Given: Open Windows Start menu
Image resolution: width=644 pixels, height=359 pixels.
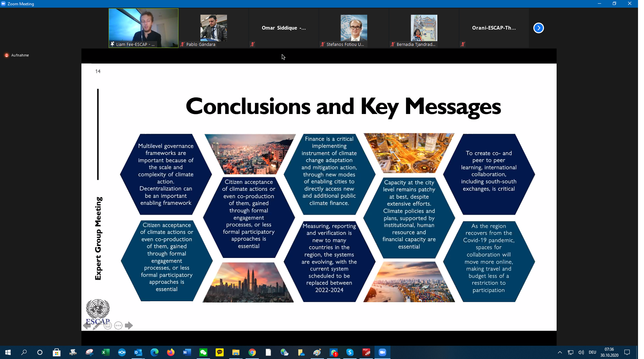Looking at the screenshot, I should pyautogui.click(x=8, y=352).
